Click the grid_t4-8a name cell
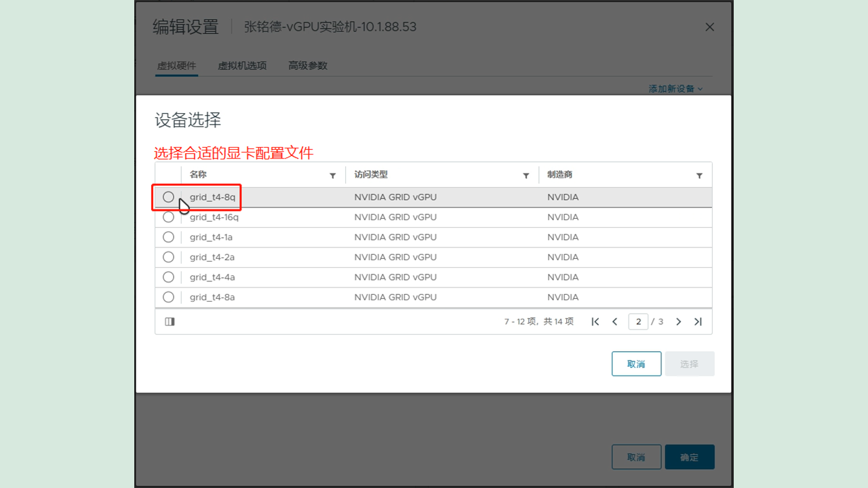This screenshot has height=488, width=868. click(x=212, y=297)
